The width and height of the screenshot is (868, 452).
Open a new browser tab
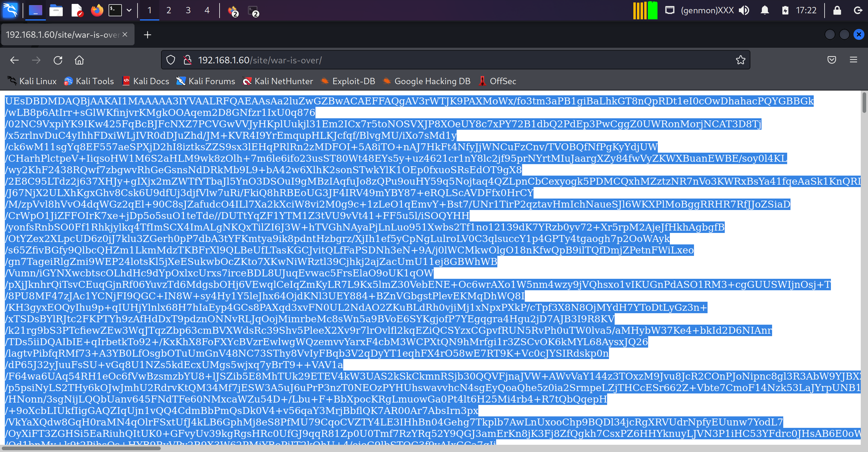pos(147,35)
